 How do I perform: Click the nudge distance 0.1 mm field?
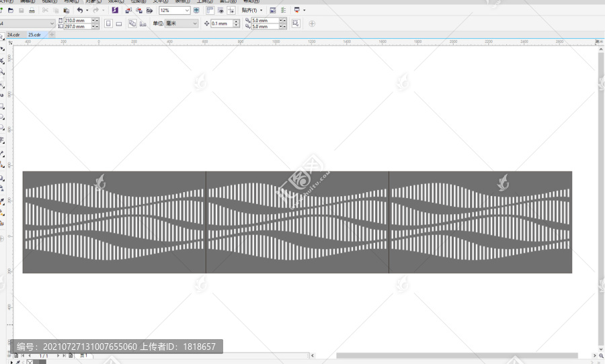222,24
